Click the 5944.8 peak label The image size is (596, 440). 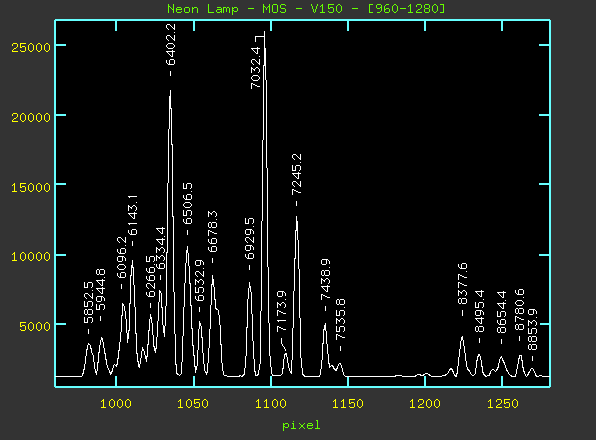click(x=100, y=290)
